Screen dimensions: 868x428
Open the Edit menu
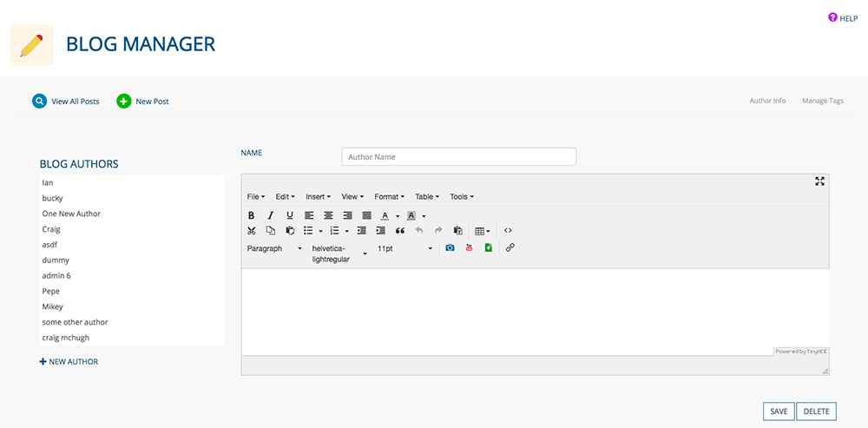pyautogui.click(x=285, y=196)
